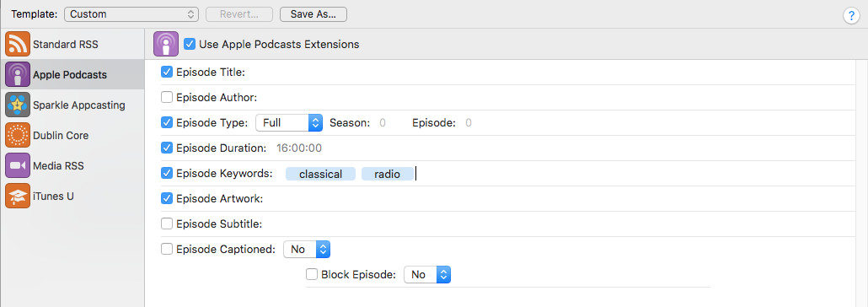The image size is (868, 307).
Task: Tick the Episode Subtitle checkbox
Action: tap(167, 224)
